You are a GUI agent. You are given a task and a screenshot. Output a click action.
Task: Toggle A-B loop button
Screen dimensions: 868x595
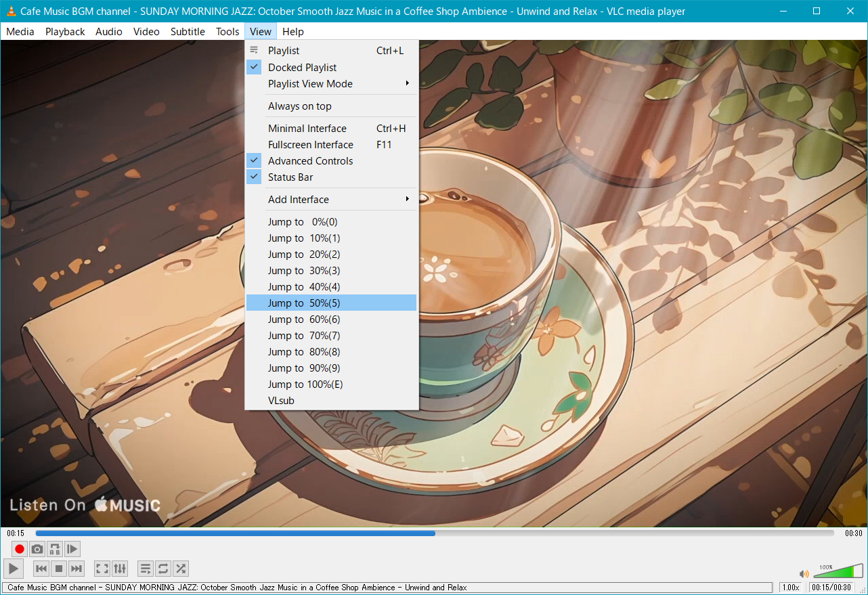click(x=55, y=549)
